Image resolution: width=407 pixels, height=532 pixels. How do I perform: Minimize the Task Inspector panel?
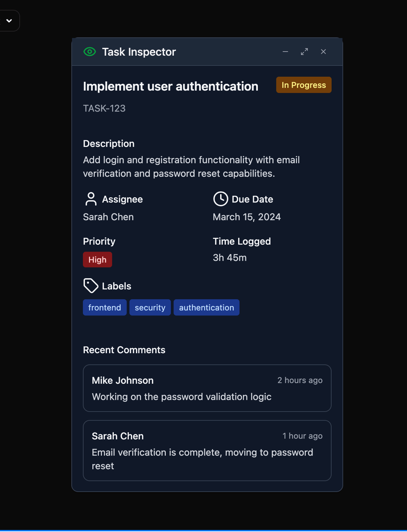285,52
